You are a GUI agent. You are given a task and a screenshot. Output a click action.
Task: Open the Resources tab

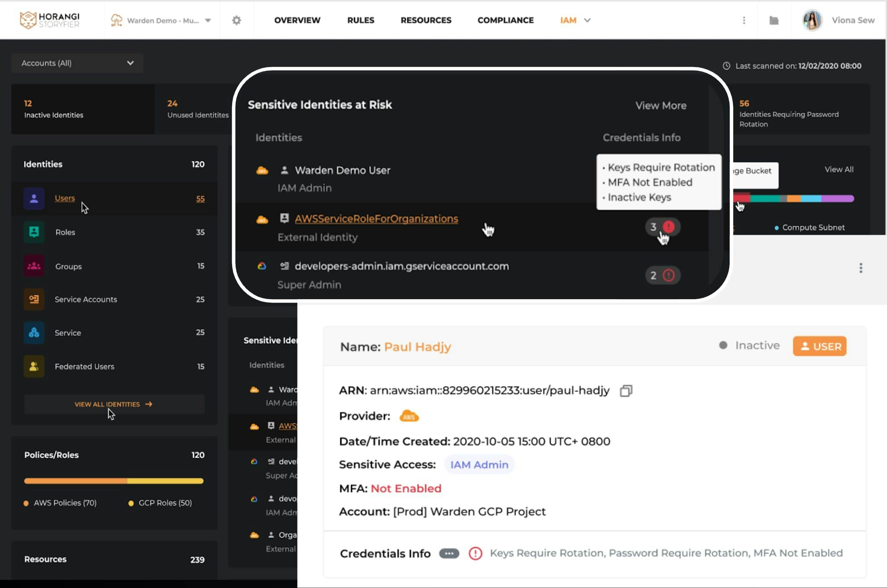[426, 20]
